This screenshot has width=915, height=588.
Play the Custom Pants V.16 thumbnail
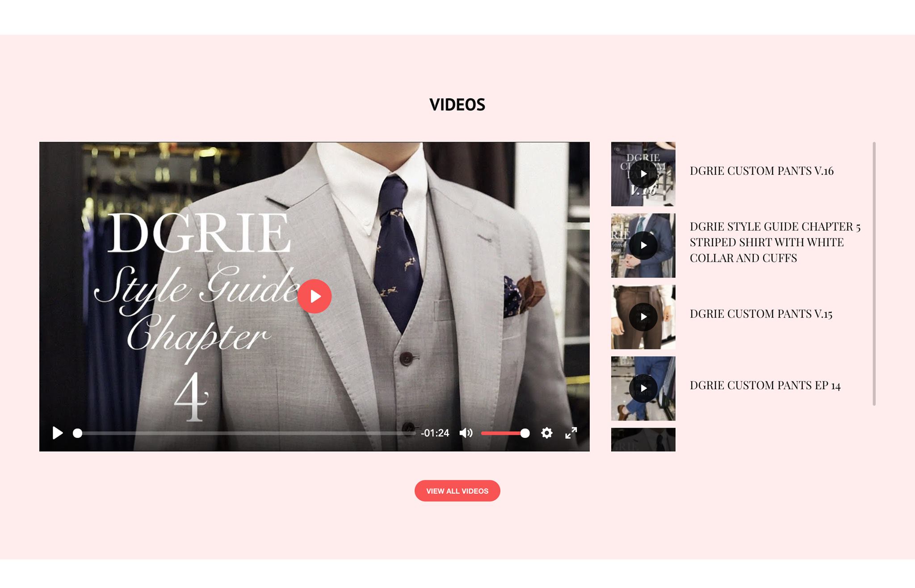[643, 174]
